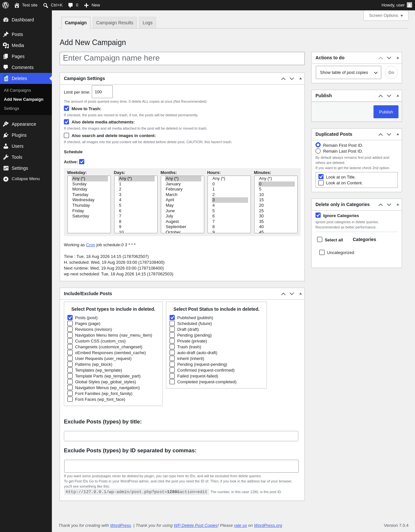Click the Tools wrench icon
The width and height of the screenshot is (415, 532).
click(x=6, y=157)
